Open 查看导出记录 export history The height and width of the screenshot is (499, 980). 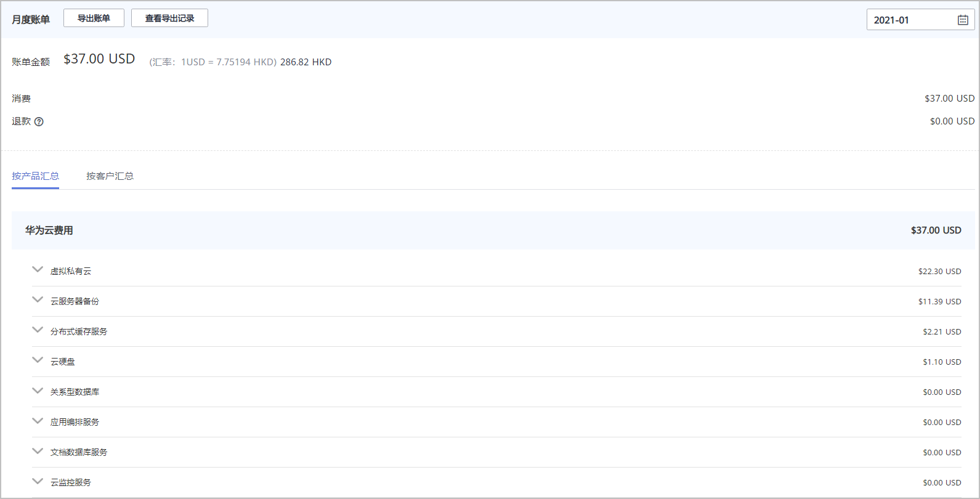[x=169, y=18]
